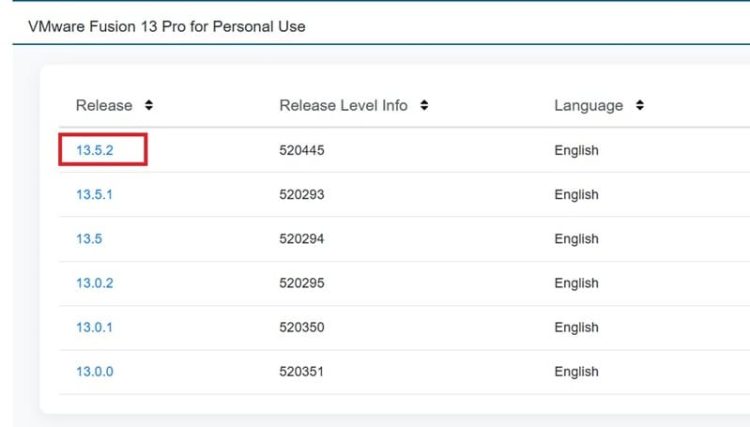This screenshot has width=750, height=427.
Task: Click the VMware Fusion 13 Pro heading
Action: (x=167, y=26)
